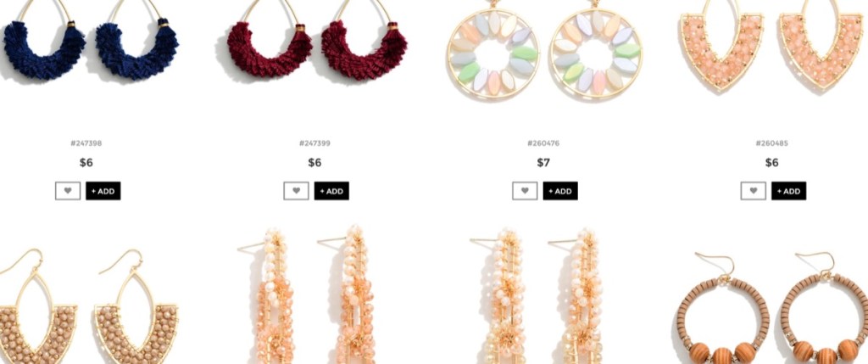Select item number #247398 label

click(86, 143)
